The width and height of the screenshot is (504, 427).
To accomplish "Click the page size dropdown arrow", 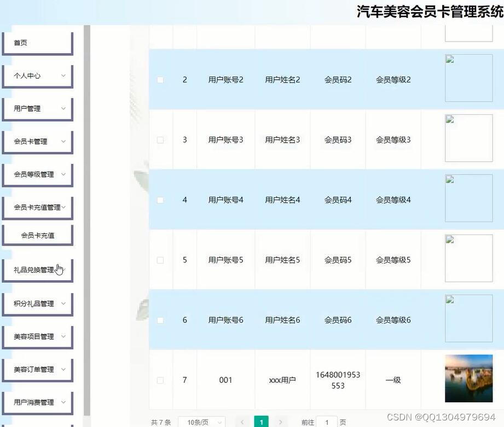I will (x=219, y=422).
